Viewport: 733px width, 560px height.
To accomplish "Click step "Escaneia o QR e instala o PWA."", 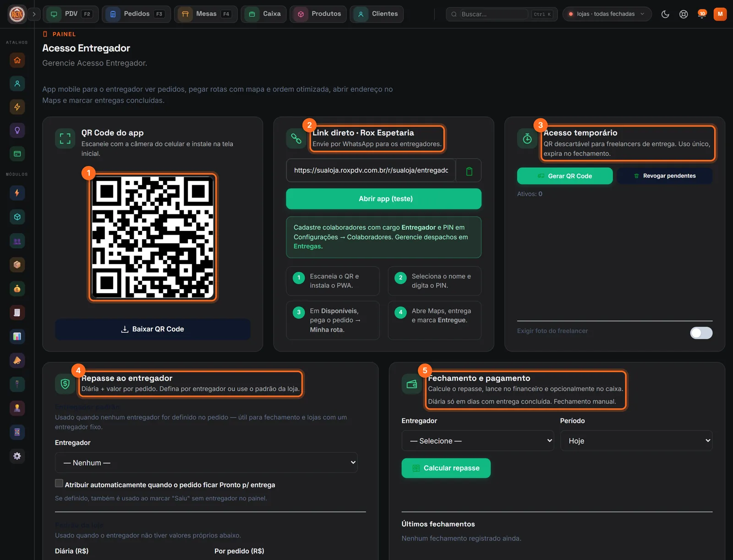I will pos(333,281).
